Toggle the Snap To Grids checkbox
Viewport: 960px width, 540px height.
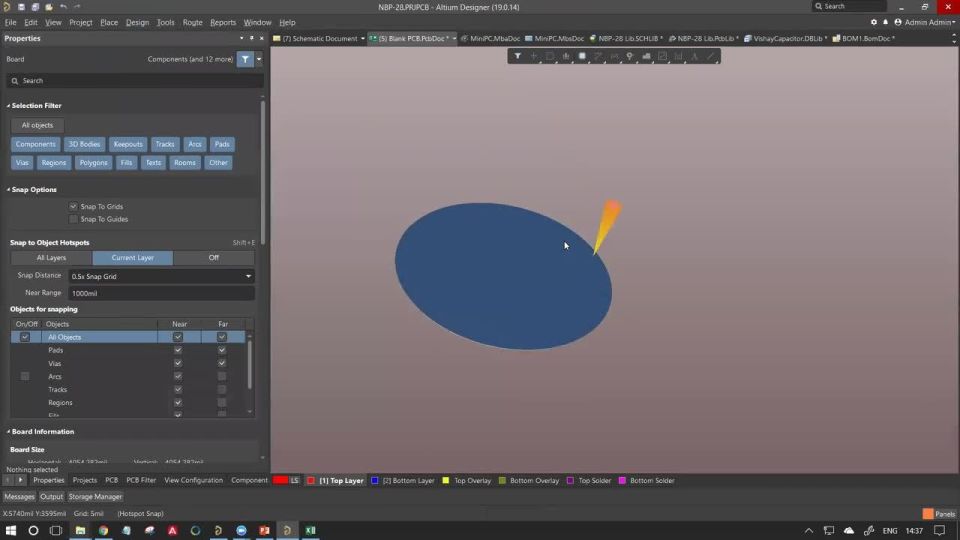point(73,207)
